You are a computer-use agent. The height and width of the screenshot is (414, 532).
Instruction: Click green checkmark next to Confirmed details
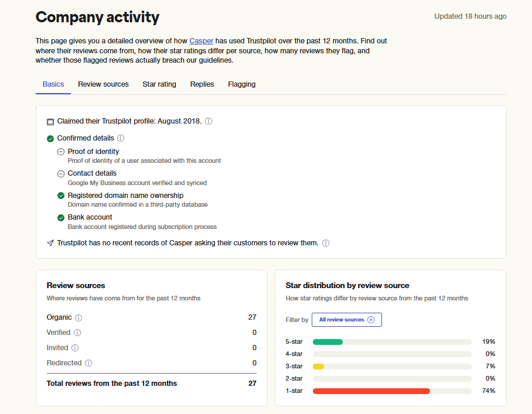pos(50,138)
